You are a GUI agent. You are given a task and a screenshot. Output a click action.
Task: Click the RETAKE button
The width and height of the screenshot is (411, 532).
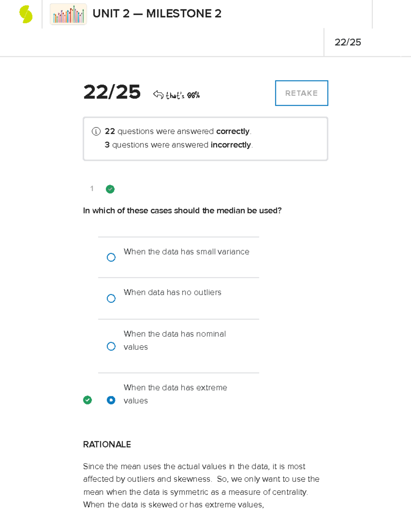pyautogui.click(x=301, y=93)
